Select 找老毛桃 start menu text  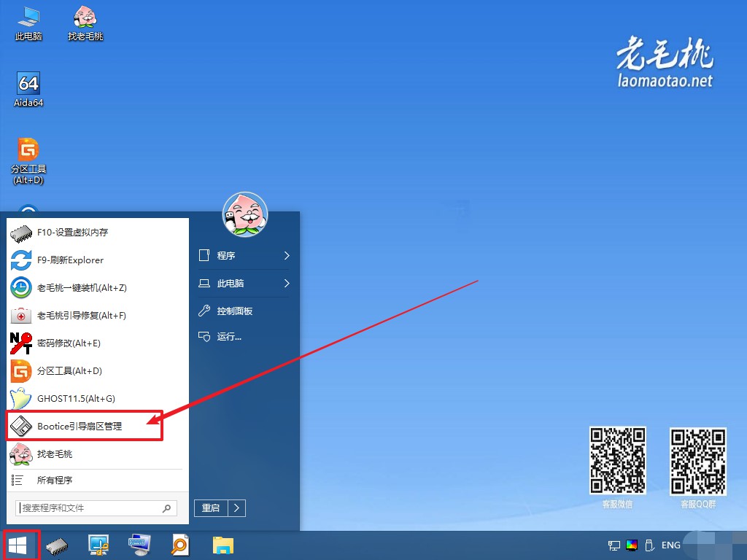55,454
